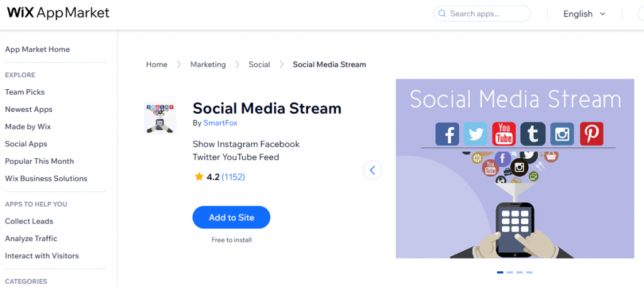Open the SmartFox developer link

(220, 122)
